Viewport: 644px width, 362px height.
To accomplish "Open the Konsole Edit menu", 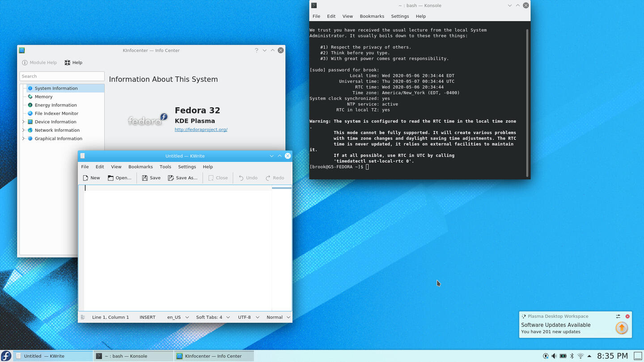I will pos(331,16).
